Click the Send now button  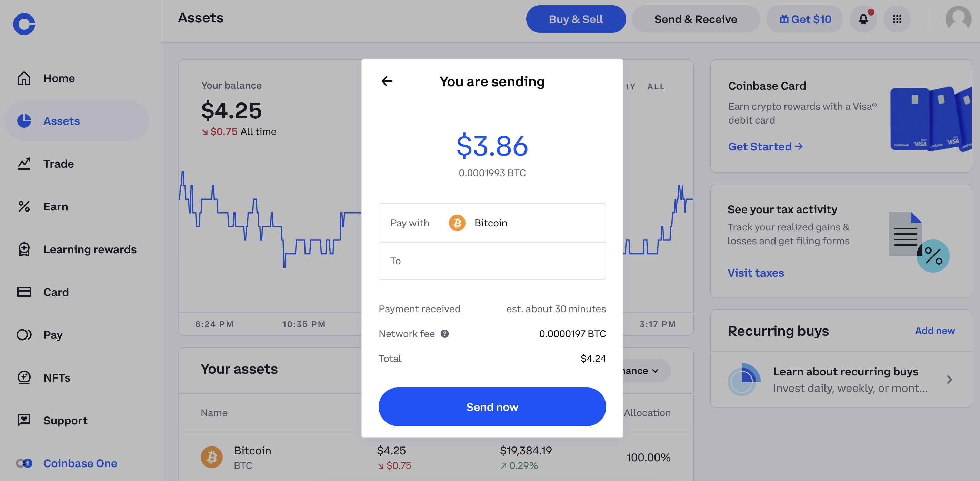pyautogui.click(x=492, y=406)
